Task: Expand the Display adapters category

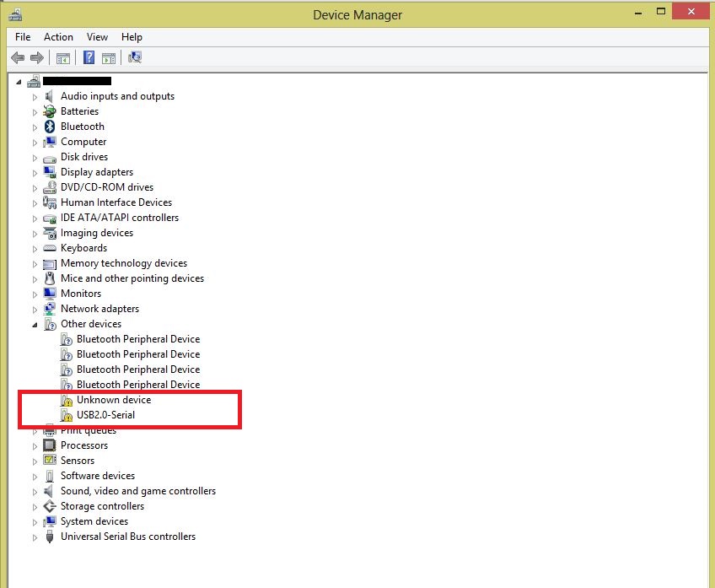Action: click(x=35, y=172)
